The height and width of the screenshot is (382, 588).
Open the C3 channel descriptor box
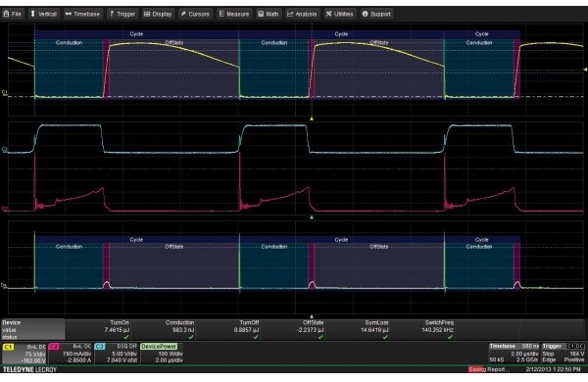(x=117, y=354)
